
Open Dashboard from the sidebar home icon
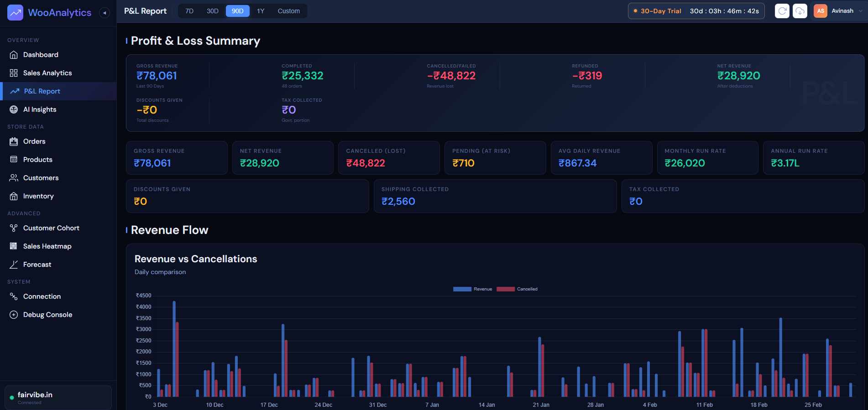[14, 55]
